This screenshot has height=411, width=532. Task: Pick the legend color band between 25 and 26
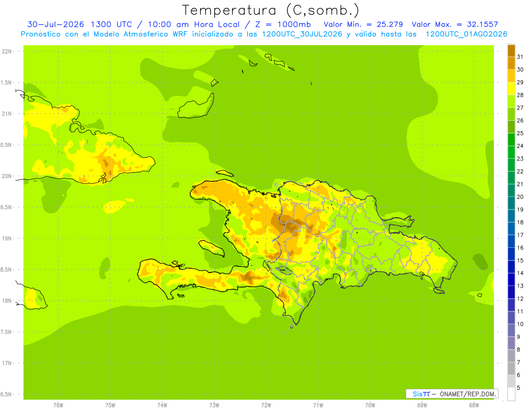[x=511, y=127]
